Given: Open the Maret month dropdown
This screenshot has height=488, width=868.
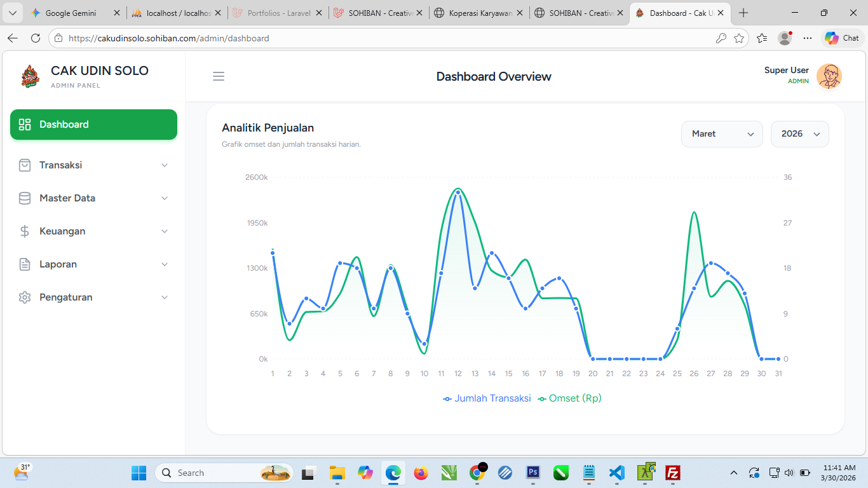Looking at the screenshot, I should click(721, 134).
